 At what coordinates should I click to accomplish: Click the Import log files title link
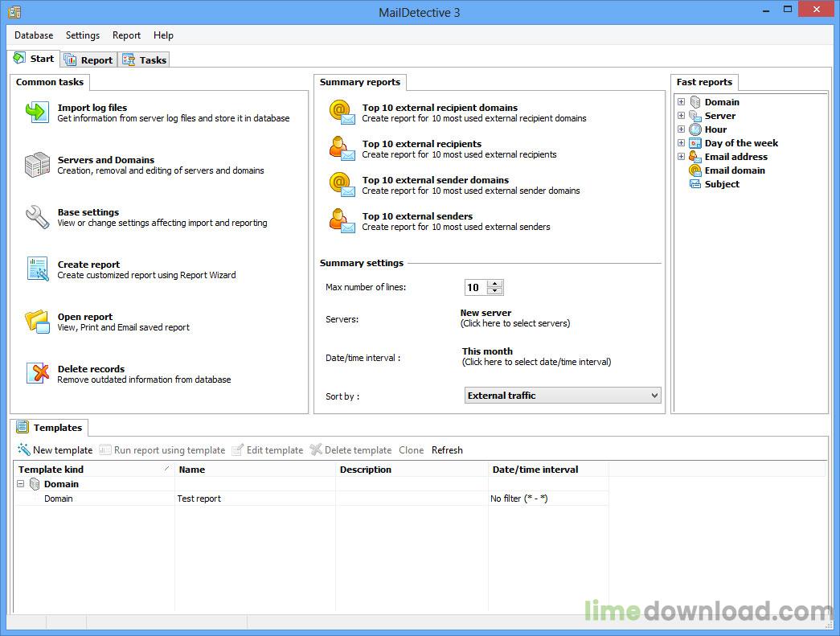coord(92,108)
